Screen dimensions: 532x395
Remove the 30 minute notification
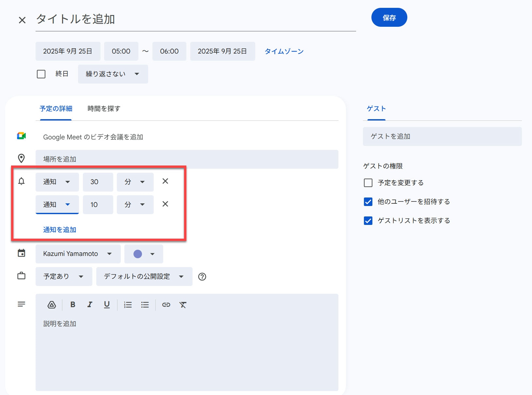[x=165, y=181]
